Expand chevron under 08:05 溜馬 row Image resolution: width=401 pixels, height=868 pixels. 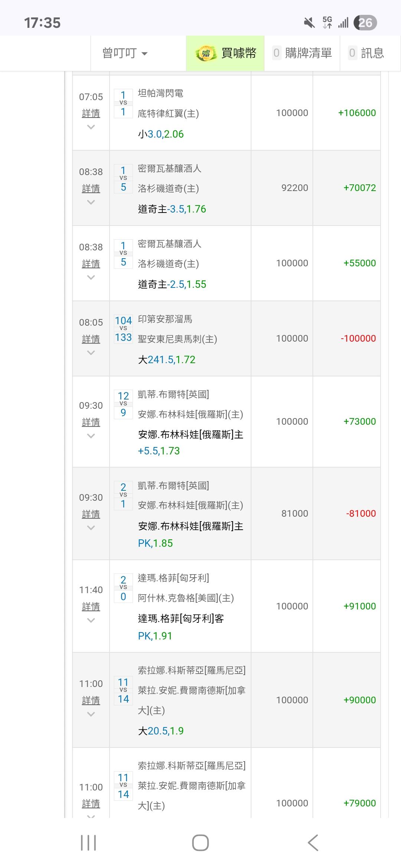[91, 353]
